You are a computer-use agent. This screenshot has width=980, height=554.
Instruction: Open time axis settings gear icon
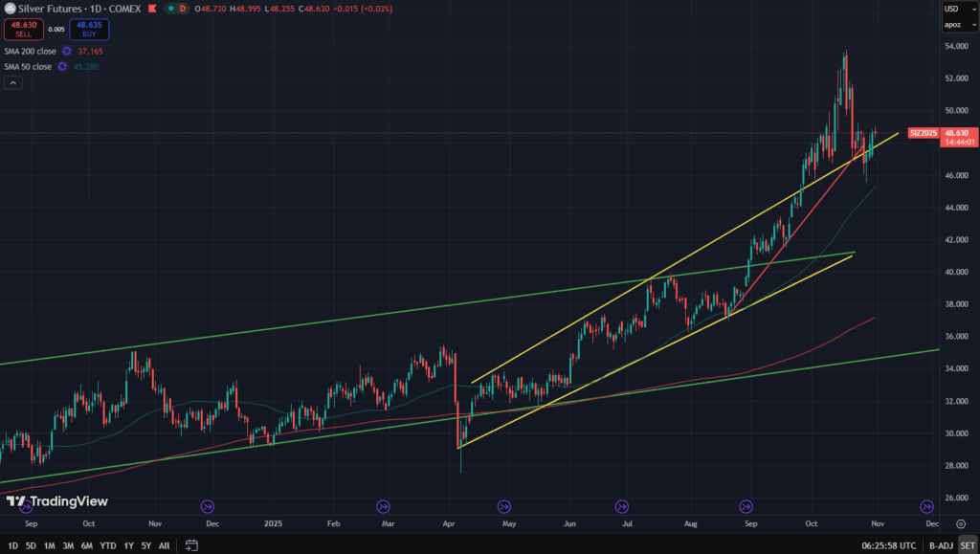click(962, 524)
